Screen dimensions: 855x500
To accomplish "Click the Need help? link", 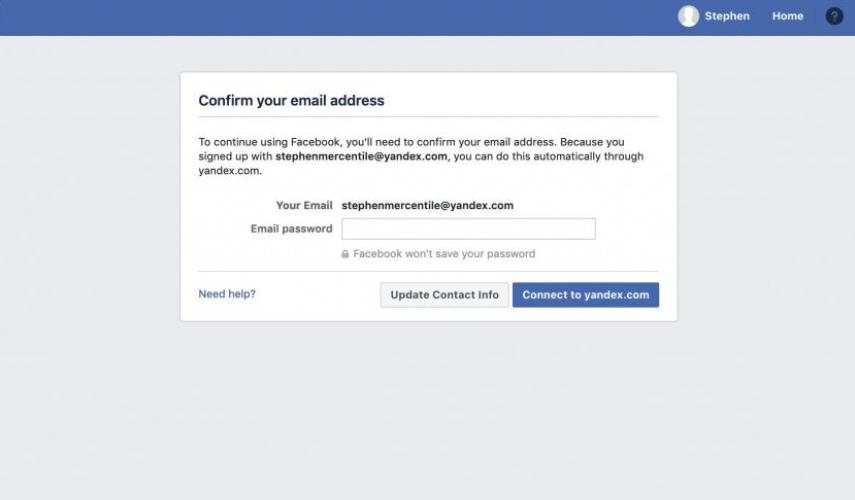I will pyautogui.click(x=227, y=294).
